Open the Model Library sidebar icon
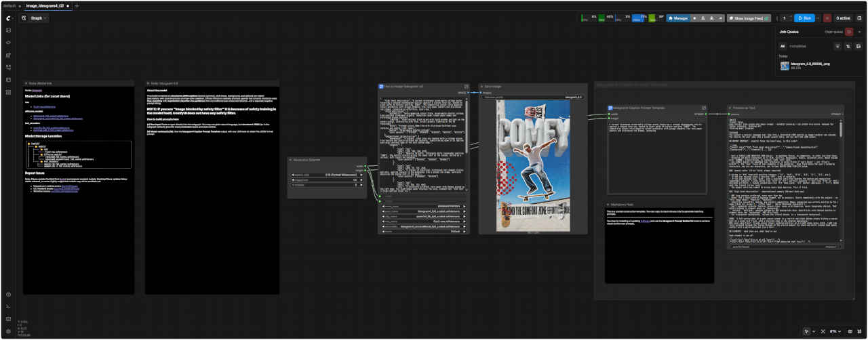The image size is (868, 340). click(x=8, y=55)
